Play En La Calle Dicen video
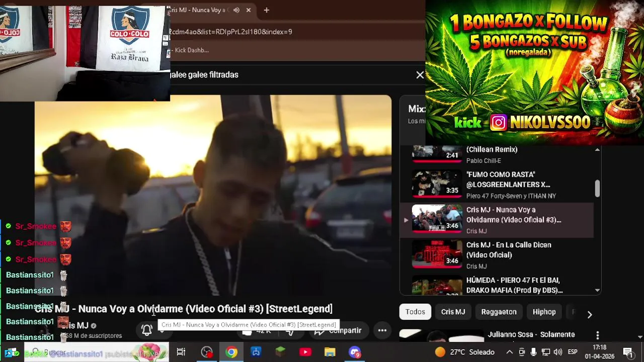This screenshot has width=644, height=362. pyautogui.click(x=497, y=255)
